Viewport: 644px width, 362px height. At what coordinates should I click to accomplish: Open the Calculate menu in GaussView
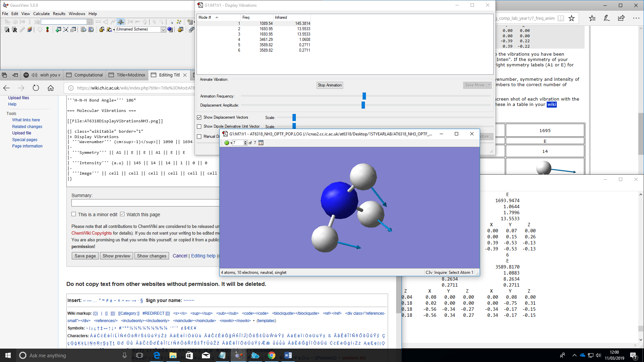tap(41, 14)
